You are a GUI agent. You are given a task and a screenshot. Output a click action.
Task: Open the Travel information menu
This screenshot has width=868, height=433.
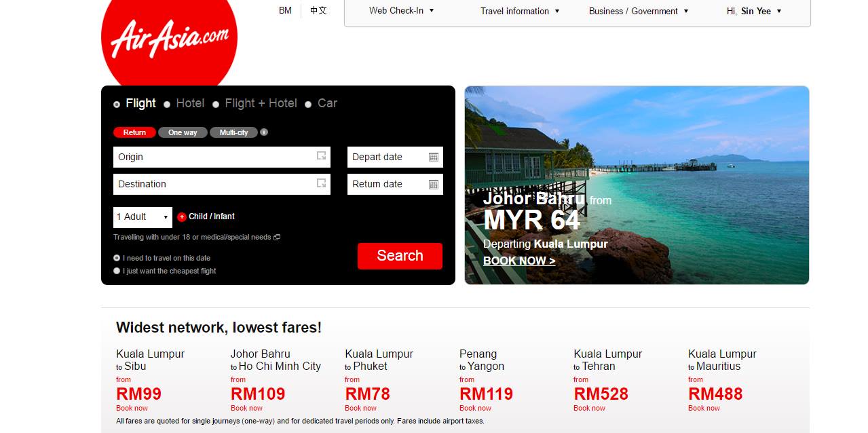click(x=520, y=11)
